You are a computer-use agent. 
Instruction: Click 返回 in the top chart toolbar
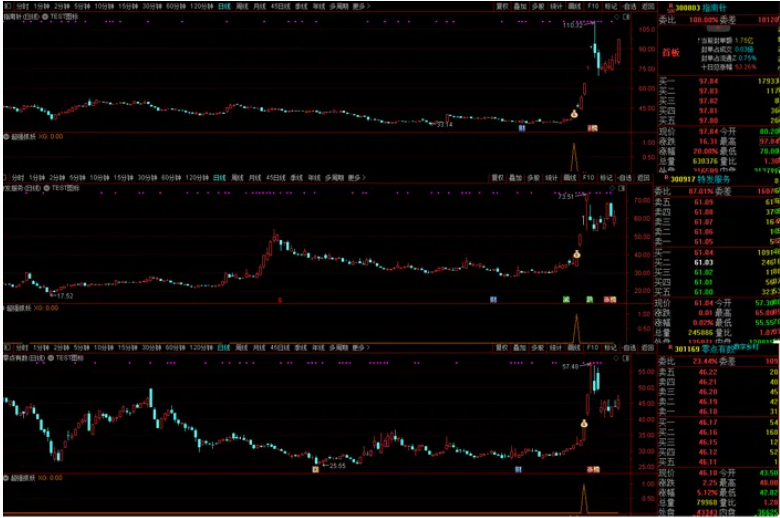tap(645, 6)
